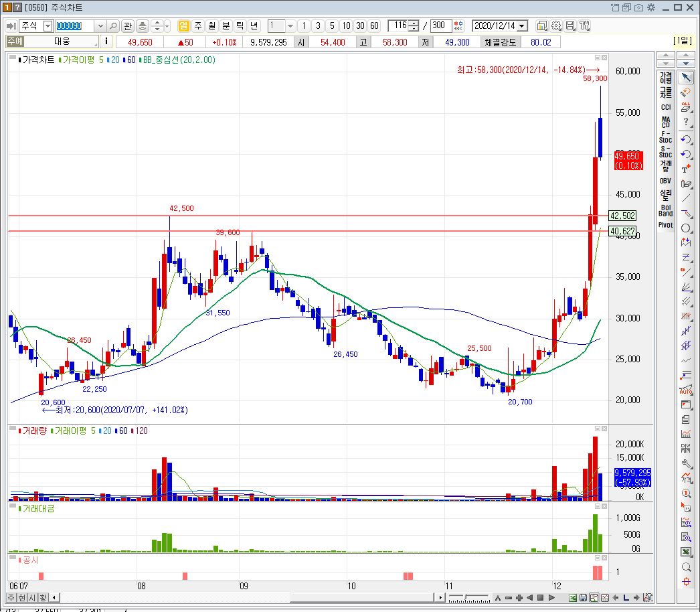The image size is (700, 612).
Task: Choose the erase-all drawings tool
Action: 686,106
